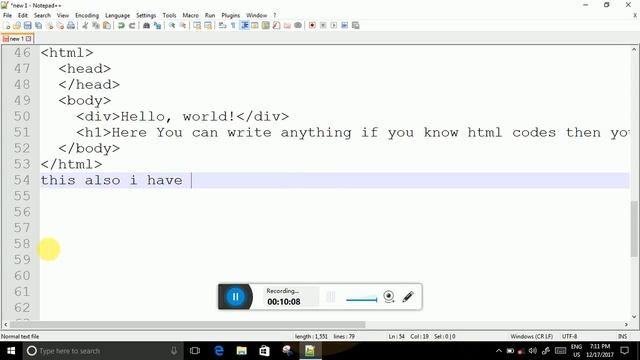Image resolution: width=640 pixels, height=360 pixels.
Task: Open the Macro menu
Action: (191, 15)
